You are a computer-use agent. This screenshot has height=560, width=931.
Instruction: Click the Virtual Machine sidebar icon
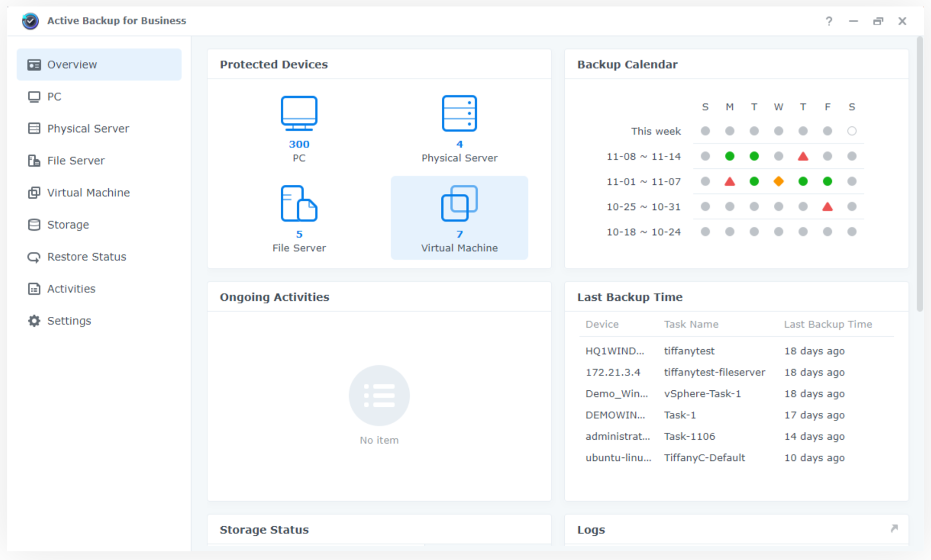tap(34, 192)
